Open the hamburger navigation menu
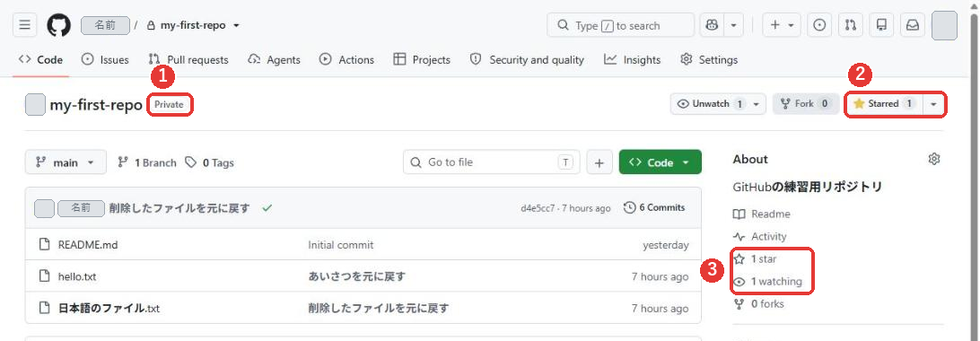980x341 pixels. 24,26
